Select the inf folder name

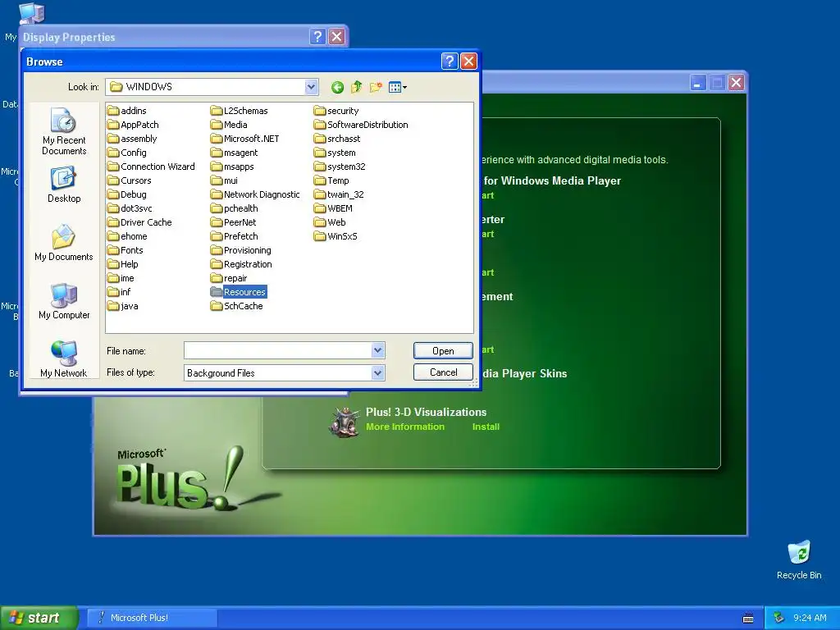(x=126, y=292)
